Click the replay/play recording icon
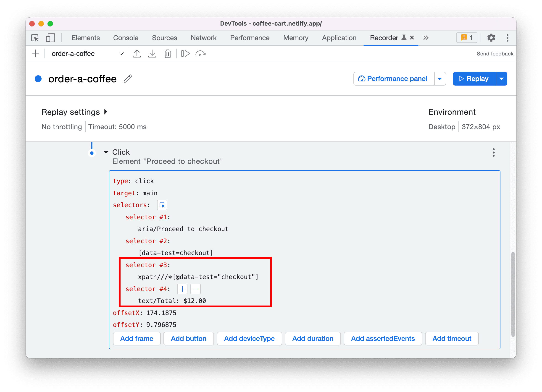 pos(186,53)
